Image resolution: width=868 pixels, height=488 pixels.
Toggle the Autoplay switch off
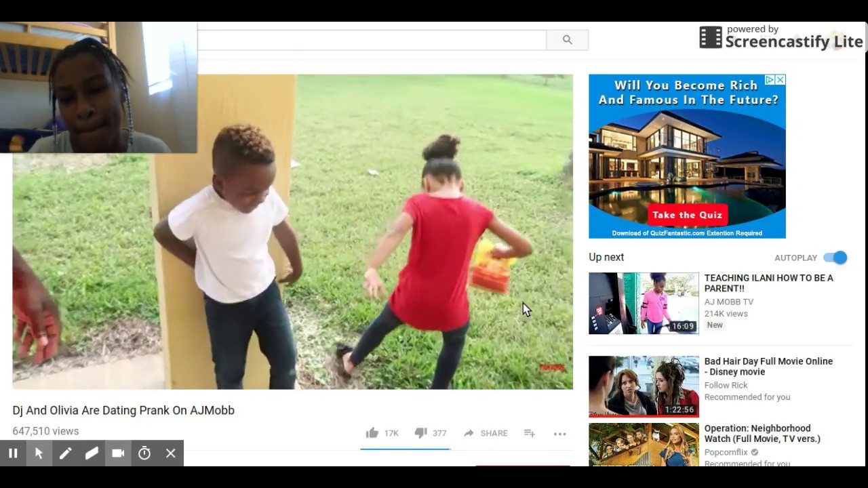(x=835, y=258)
